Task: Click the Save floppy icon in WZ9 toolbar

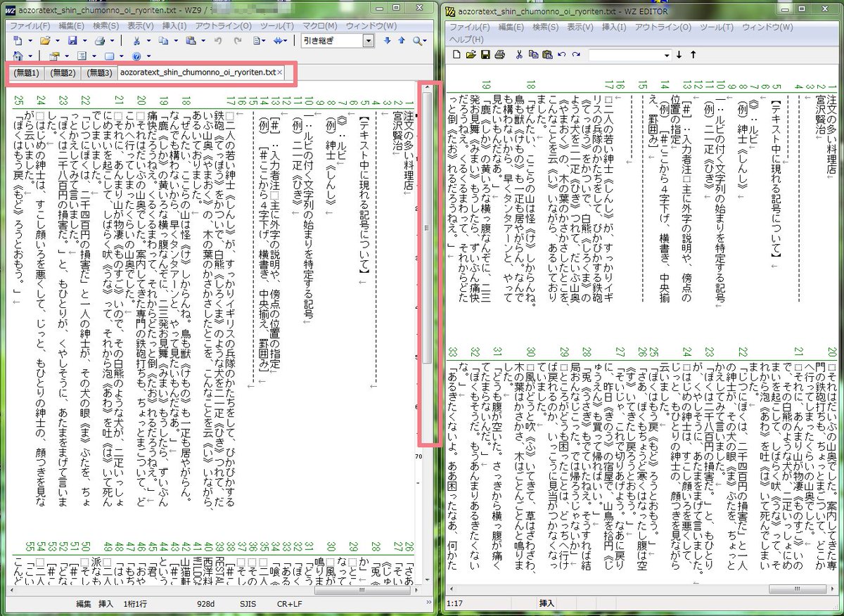Action: 72,40
